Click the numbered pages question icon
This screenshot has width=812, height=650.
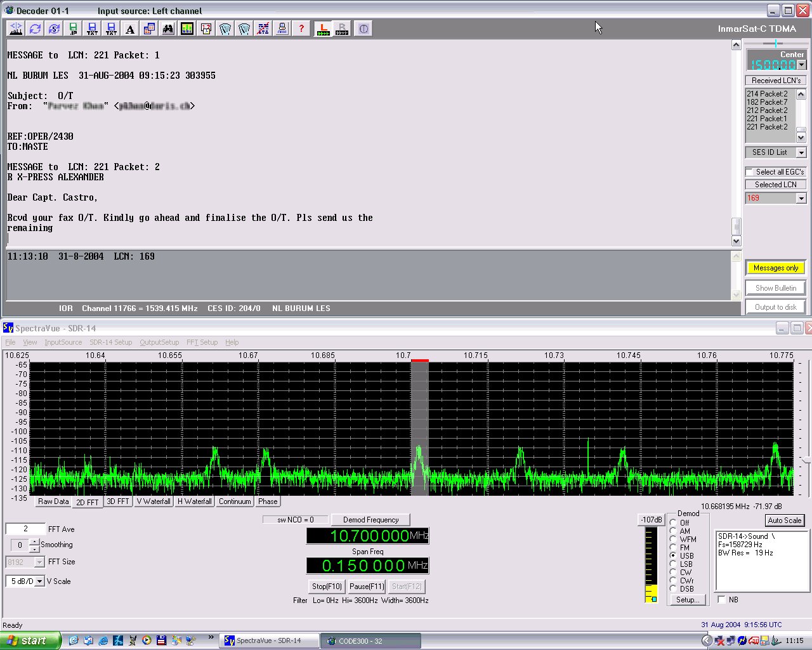pyautogui.click(x=206, y=29)
